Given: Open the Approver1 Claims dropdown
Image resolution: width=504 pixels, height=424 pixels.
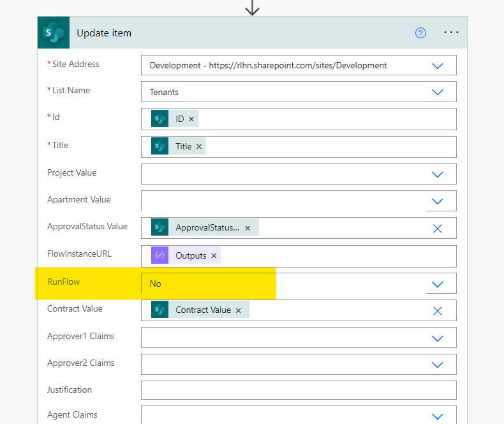Looking at the screenshot, I should tap(438, 338).
